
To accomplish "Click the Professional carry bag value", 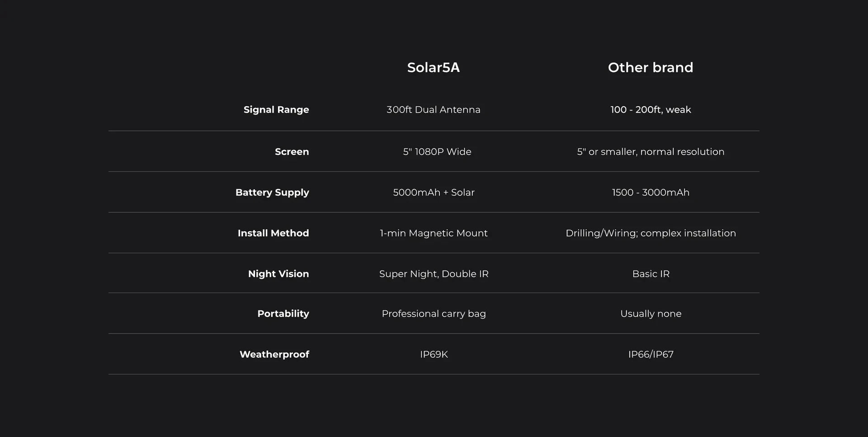I will point(433,313).
